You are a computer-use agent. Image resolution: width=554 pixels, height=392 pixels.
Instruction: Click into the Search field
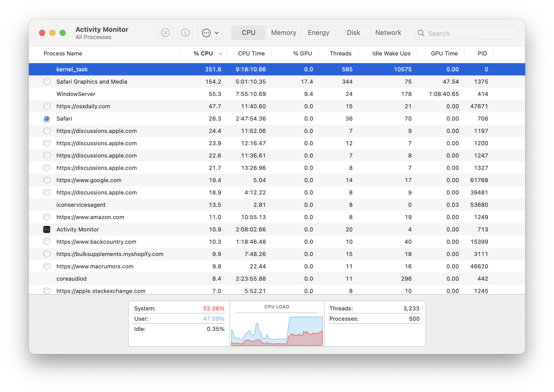pyautogui.click(x=470, y=33)
